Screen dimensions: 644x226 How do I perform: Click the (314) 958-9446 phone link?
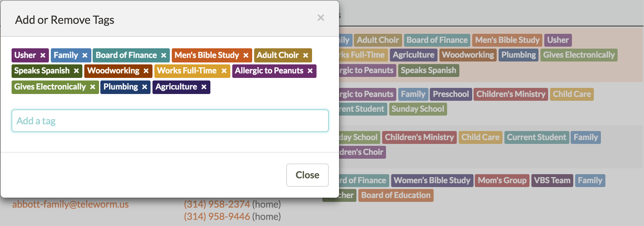click(x=217, y=217)
